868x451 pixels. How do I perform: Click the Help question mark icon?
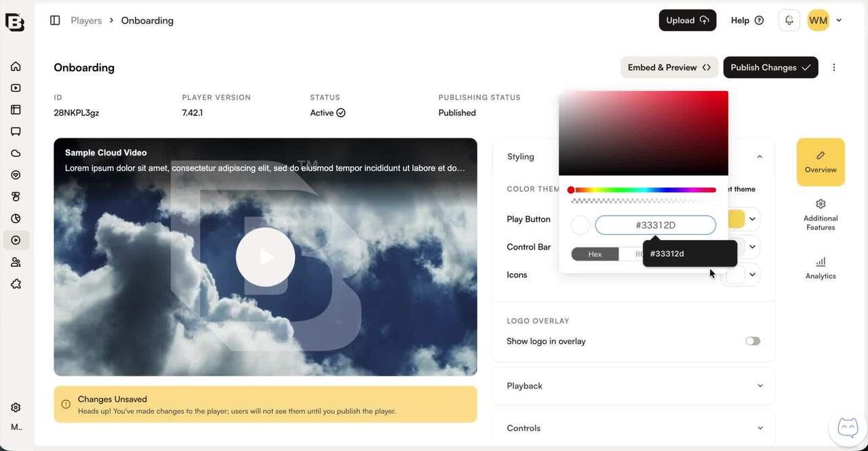click(x=759, y=20)
